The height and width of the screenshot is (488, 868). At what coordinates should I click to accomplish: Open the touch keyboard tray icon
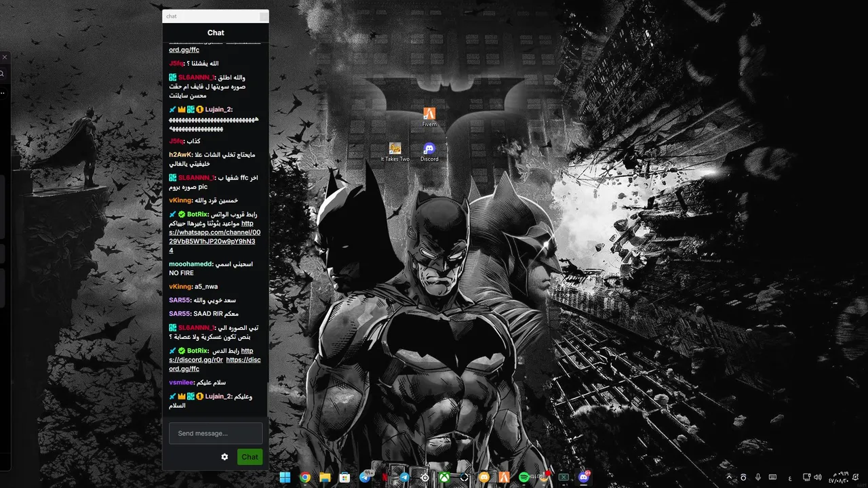(x=772, y=477)
